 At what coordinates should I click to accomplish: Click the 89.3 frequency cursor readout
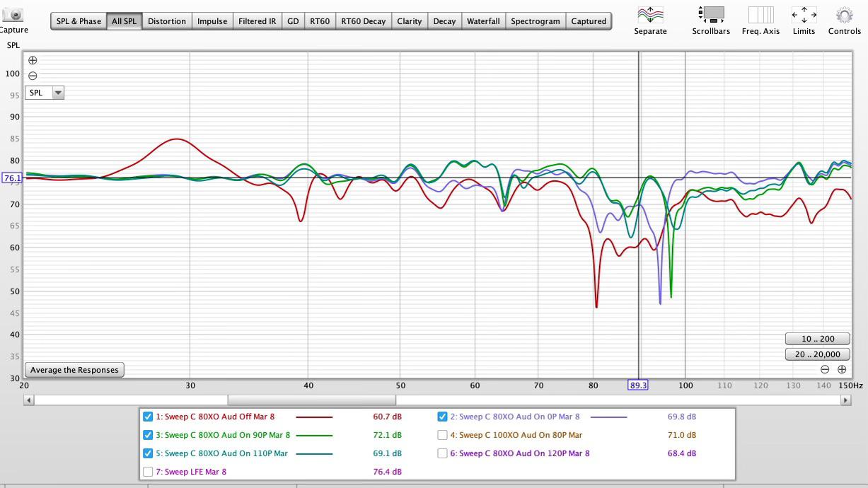point(638,385)
